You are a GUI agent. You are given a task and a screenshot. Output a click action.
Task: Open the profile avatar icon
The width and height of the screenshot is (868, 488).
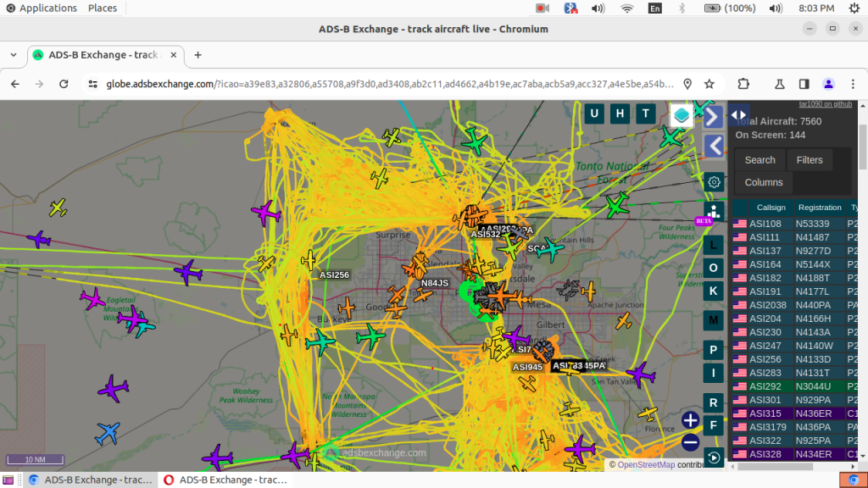[828, 84]
